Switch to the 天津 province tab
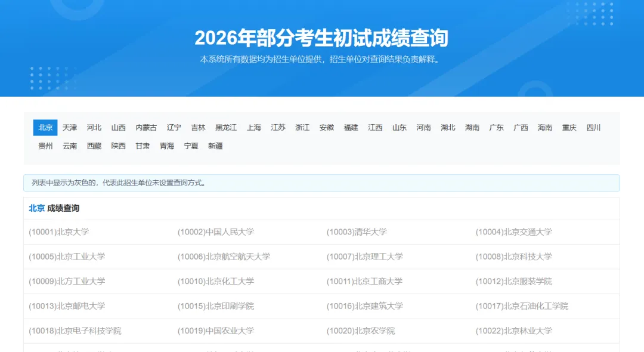 tap(70, 128)
